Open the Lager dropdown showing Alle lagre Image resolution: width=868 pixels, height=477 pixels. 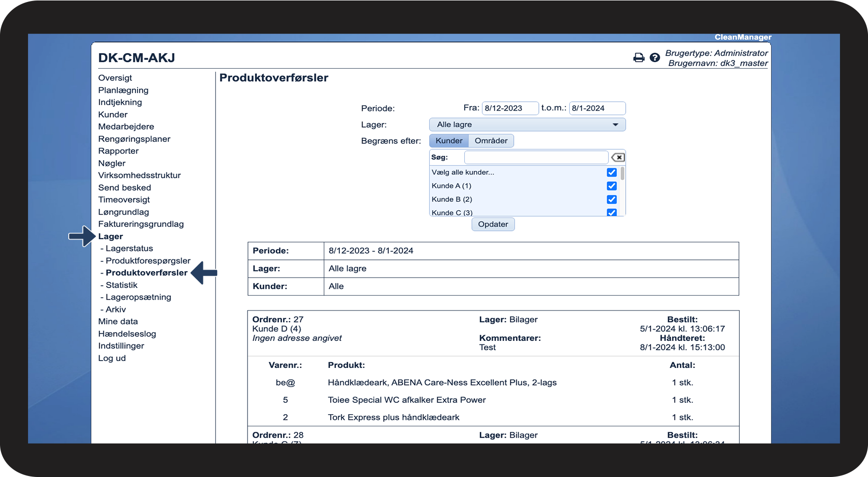pos(527,125)
